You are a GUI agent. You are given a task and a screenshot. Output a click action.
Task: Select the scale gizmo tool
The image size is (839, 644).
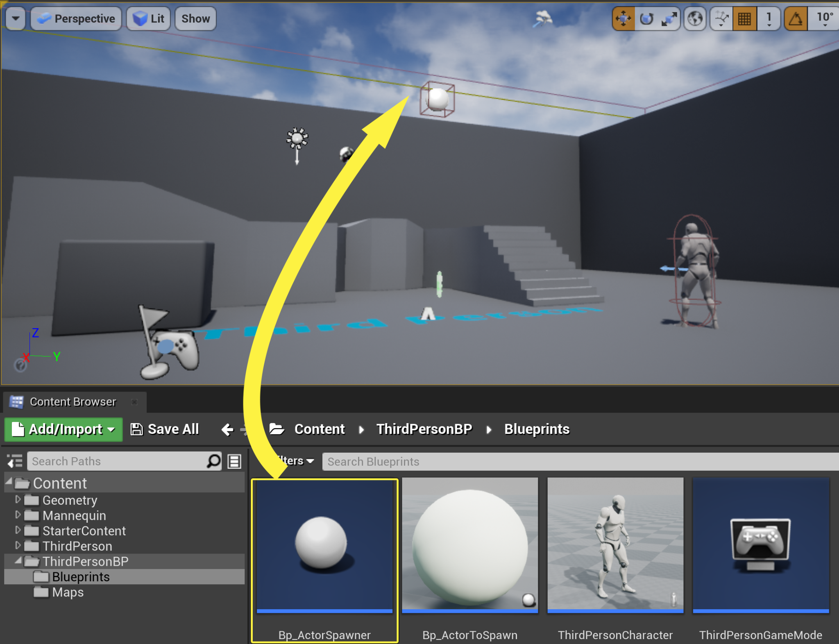click(669, 19)
